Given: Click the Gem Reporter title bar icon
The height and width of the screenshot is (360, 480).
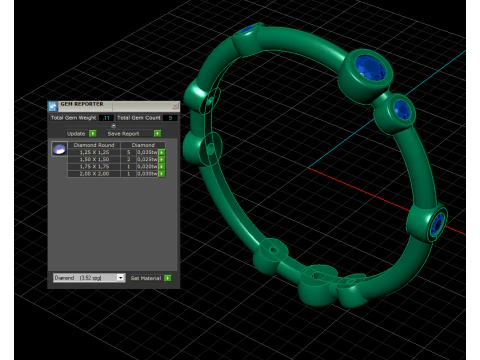Looking at the screenshot, I should point(53,106).
